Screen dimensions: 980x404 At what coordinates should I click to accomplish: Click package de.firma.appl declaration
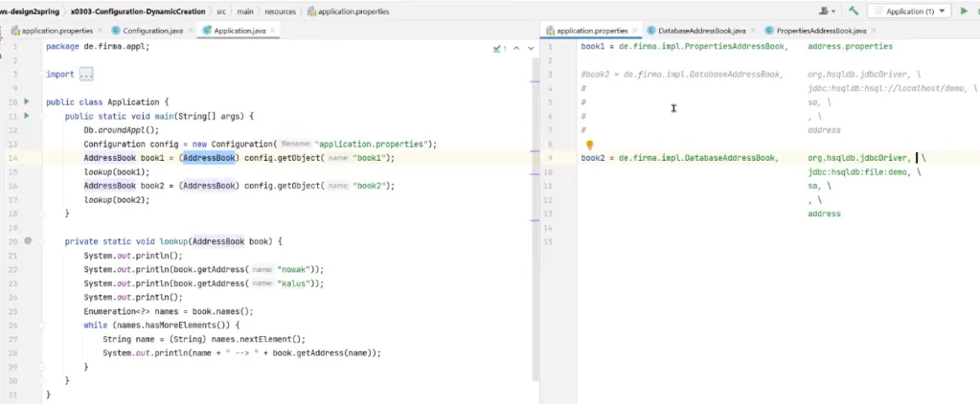coord(98,46)
